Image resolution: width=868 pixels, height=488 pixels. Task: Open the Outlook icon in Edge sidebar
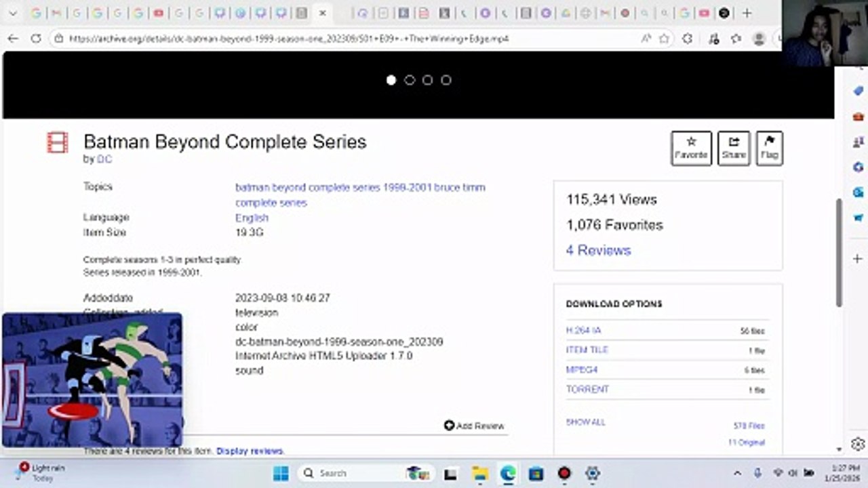pos(858,192)
